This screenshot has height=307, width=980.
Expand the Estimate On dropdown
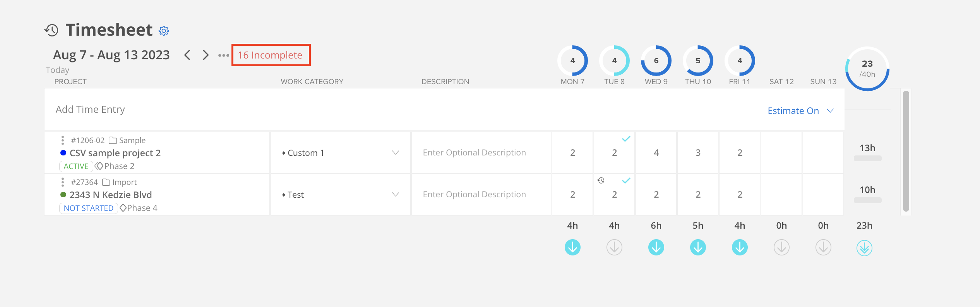[801, 110]
